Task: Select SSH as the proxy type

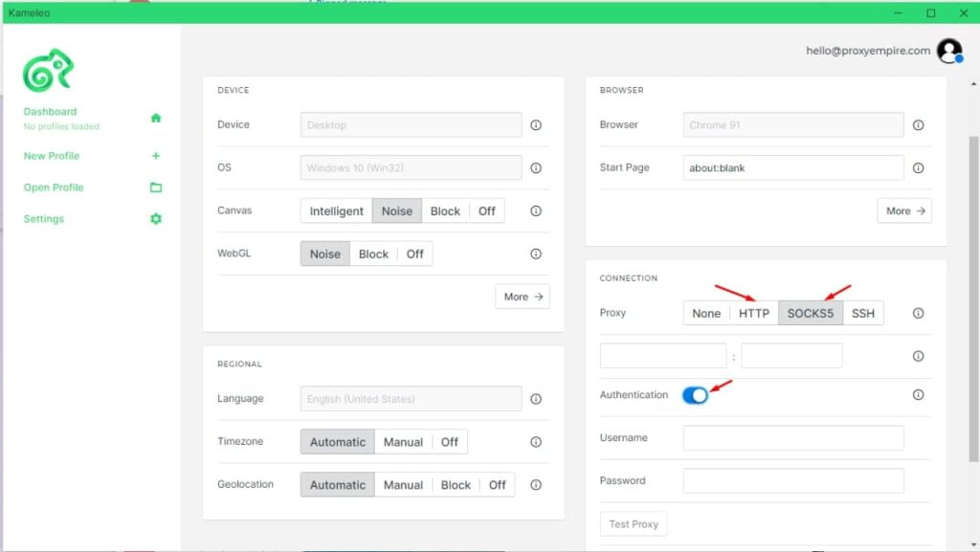Action: click(863, 314)
